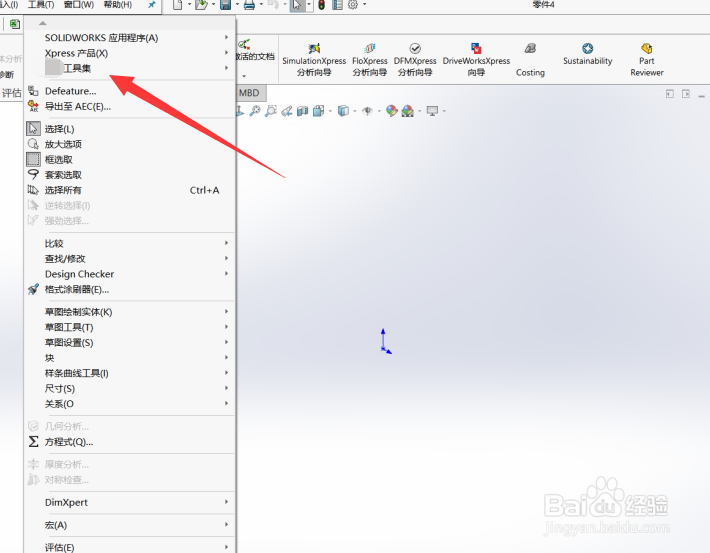Viewport: 710px width, 553px height.
Task: Click Hide/Show Items eye icon
Action: [368, 111]
